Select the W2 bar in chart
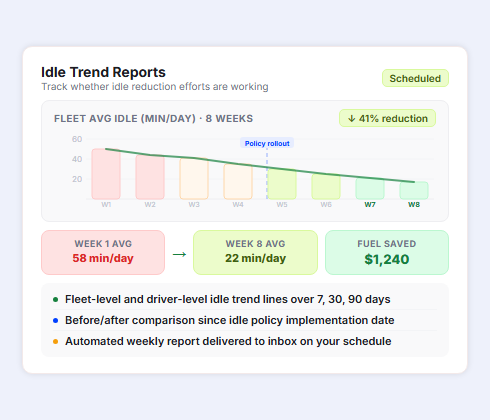This screenshot has width=490, height=420. [x=150, y=177]
